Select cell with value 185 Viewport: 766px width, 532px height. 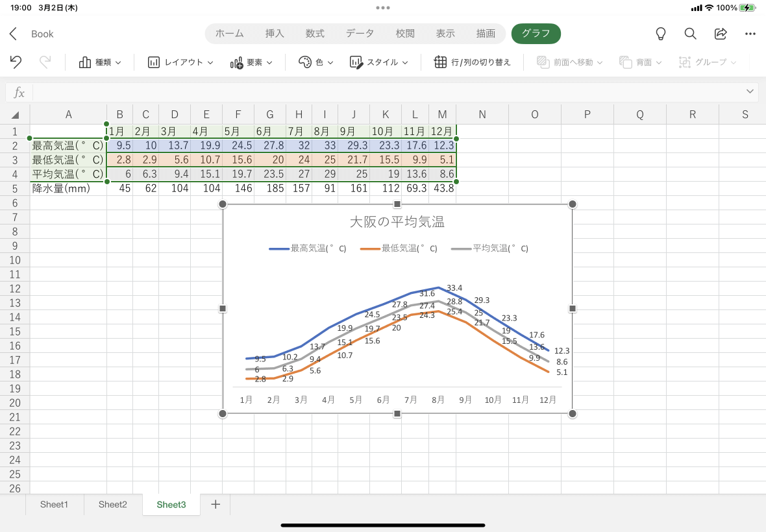pyautogui.click(x=270, y=188)
